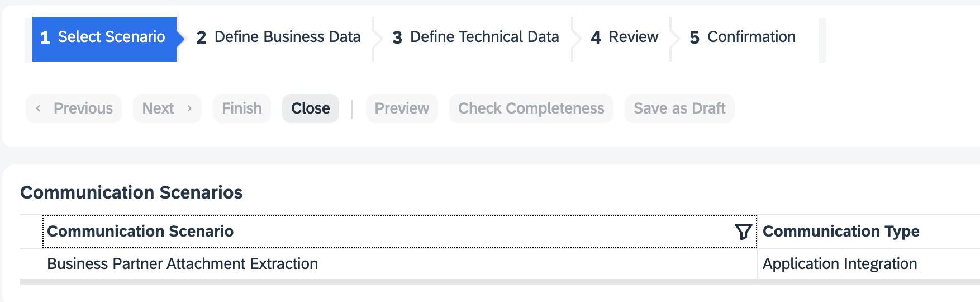Sort by Communication Scenario column header

click(140, 232)
